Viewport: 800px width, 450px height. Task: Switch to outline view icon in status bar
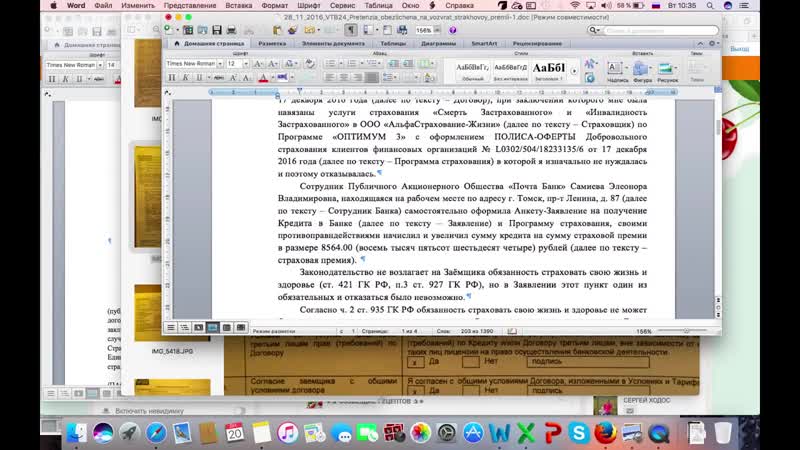coord(184,328)
